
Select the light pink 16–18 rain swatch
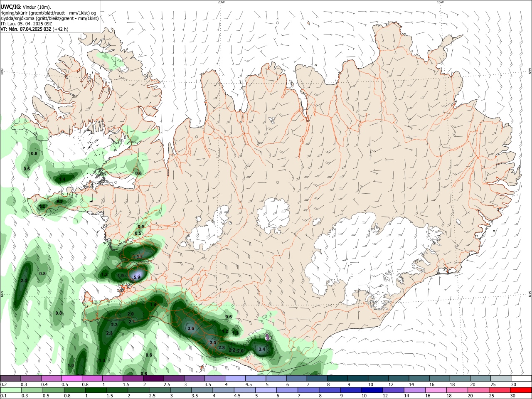436,390
